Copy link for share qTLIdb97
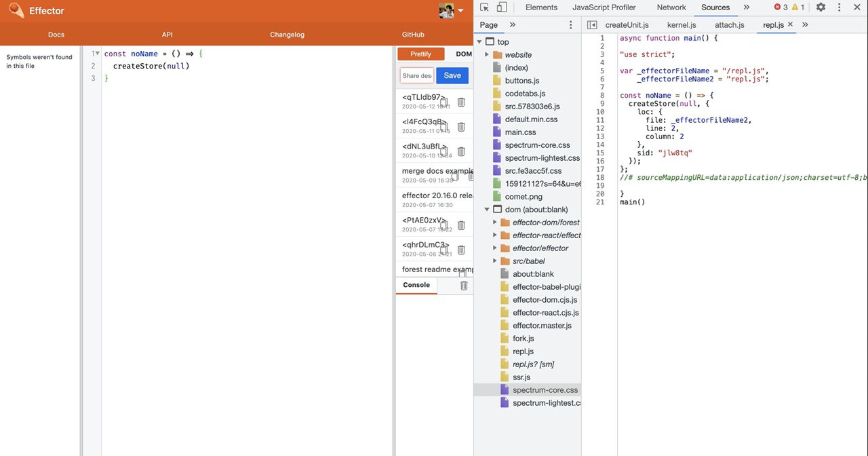The image size is (868, 456). (443, 102)
